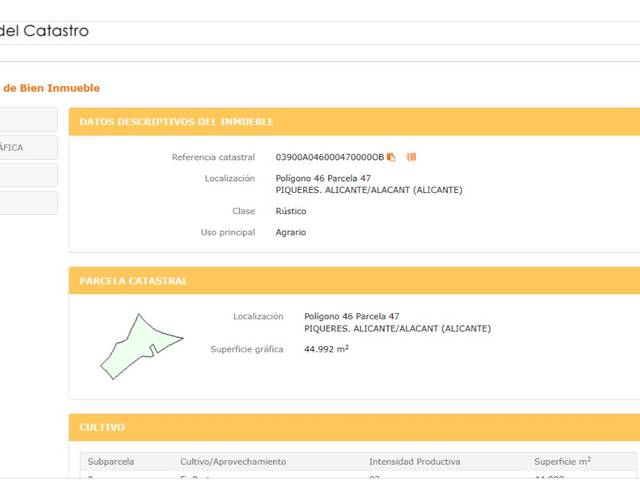Click the 'Rústico' class value
640x480 pixels.
pyautogui.click(x=291, y=211)
